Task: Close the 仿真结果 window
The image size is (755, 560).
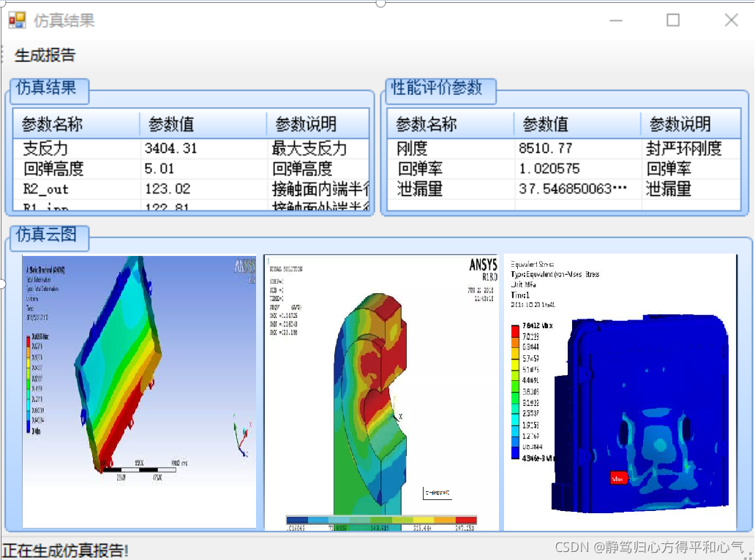Action: coord(731,20)
